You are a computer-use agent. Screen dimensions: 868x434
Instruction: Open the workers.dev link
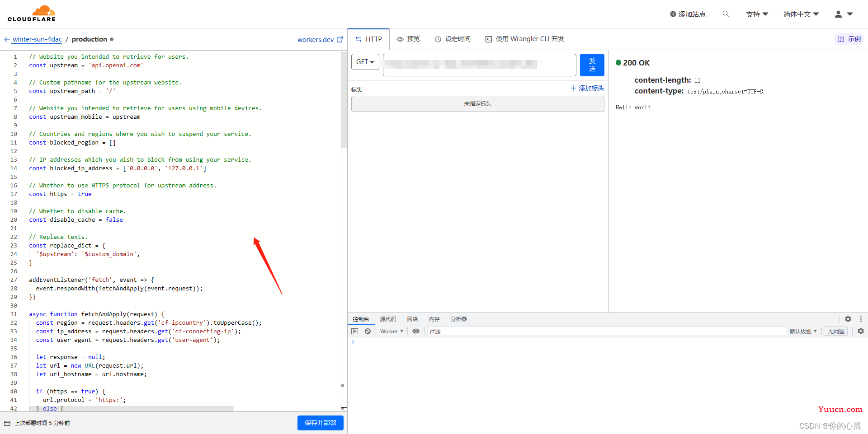(316, 40)
